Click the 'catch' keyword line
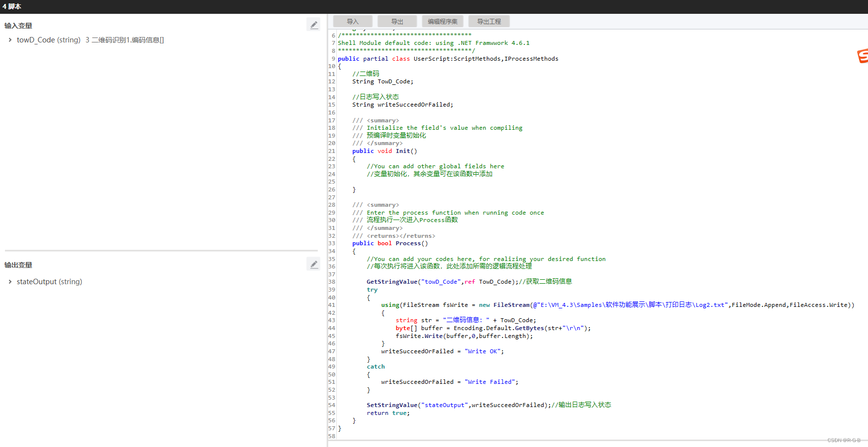This screenshot has width=868, height=447. click(x=376, y=367)
